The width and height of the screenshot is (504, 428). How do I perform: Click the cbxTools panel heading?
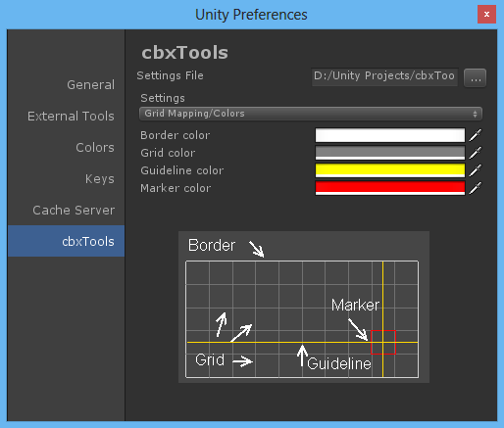tap(184, 53)
